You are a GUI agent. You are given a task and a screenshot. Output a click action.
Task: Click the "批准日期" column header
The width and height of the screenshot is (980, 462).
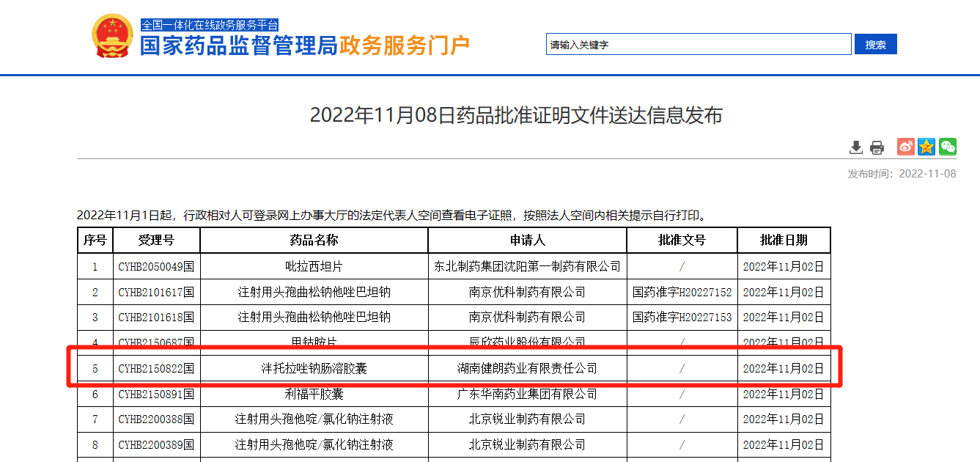(784, 240)
